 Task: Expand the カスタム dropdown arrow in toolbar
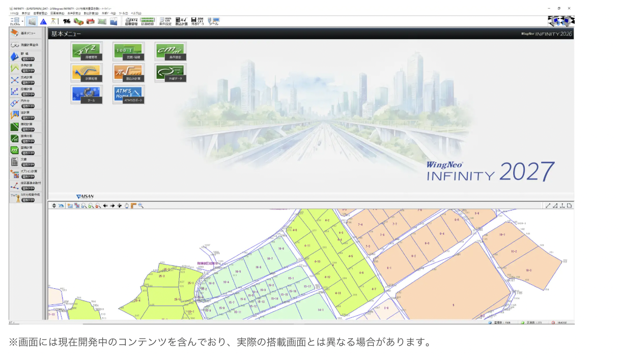[22, 21]
